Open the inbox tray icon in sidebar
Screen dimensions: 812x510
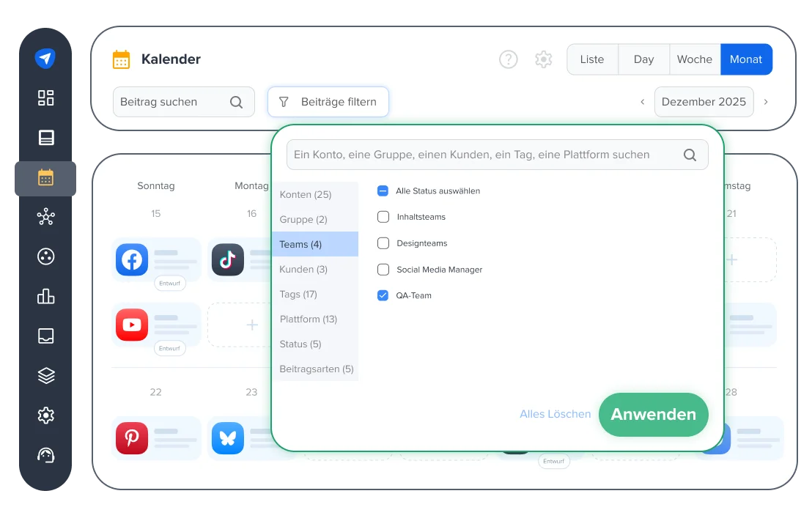coord(46,336)
